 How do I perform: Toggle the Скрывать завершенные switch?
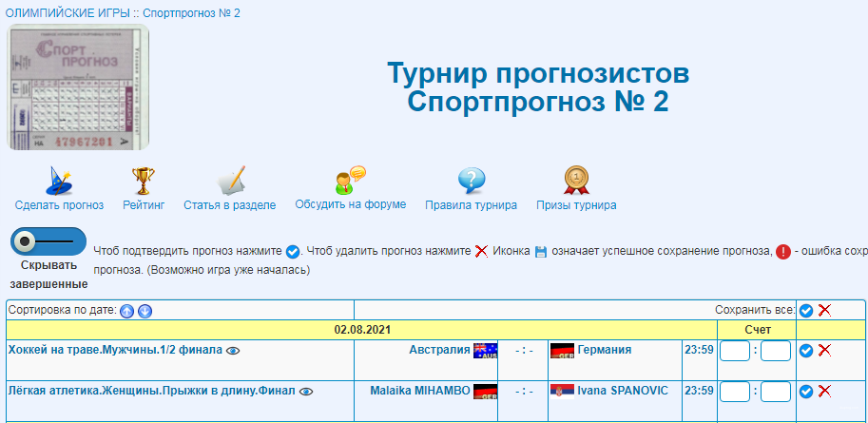[x=48, y=241]
